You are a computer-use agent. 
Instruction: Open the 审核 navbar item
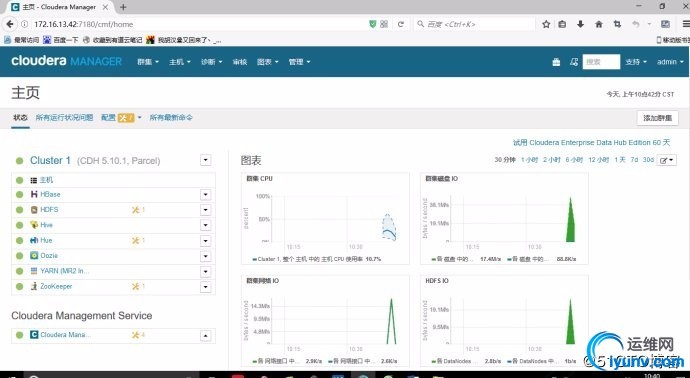point(240,62)
